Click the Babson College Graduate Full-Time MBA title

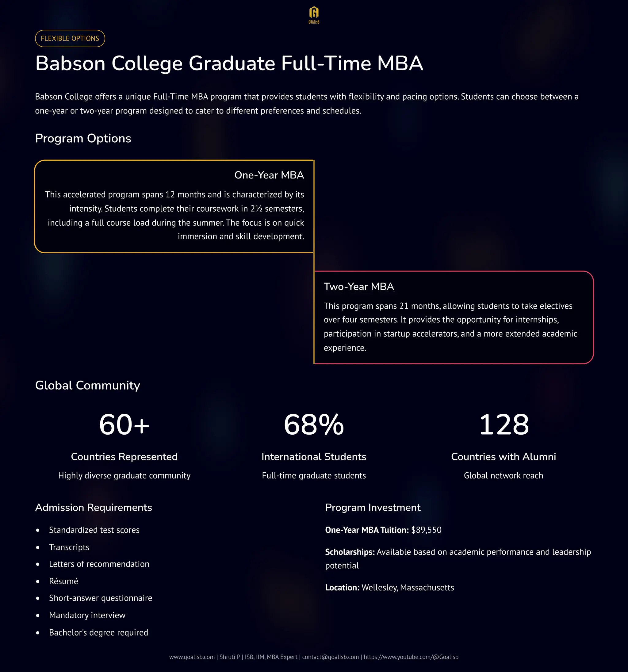coord(229,63)
